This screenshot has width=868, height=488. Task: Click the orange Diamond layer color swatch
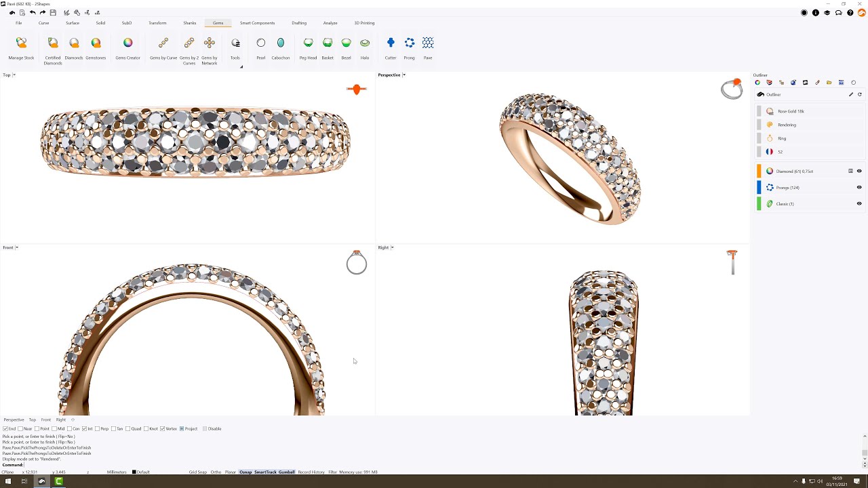759,171
